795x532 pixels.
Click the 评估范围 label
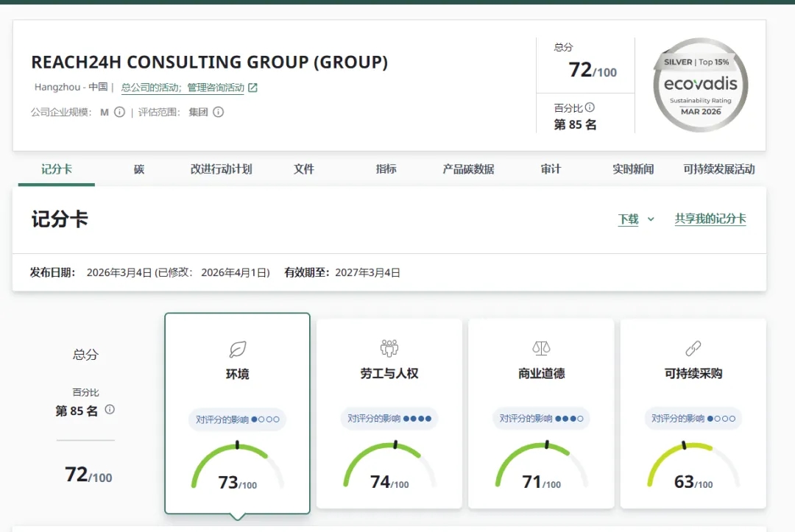pos(159,112)
